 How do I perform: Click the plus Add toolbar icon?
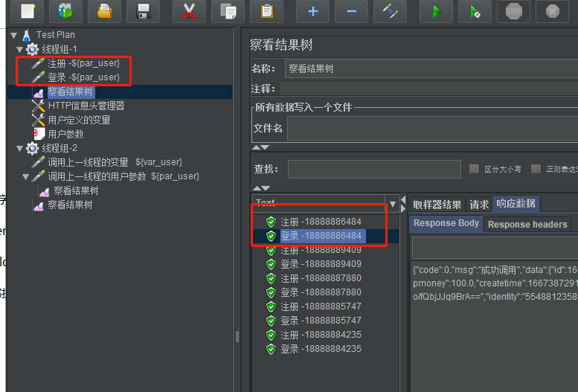pos(312,11)
